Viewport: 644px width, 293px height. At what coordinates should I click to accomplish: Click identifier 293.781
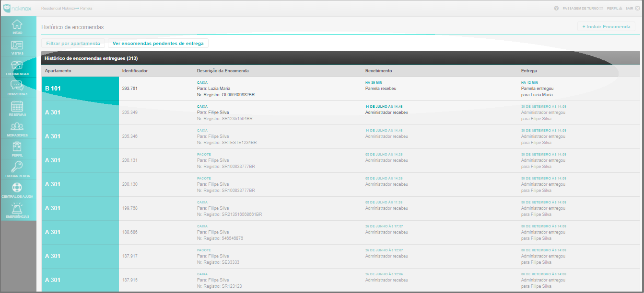(x=130, y=89)
